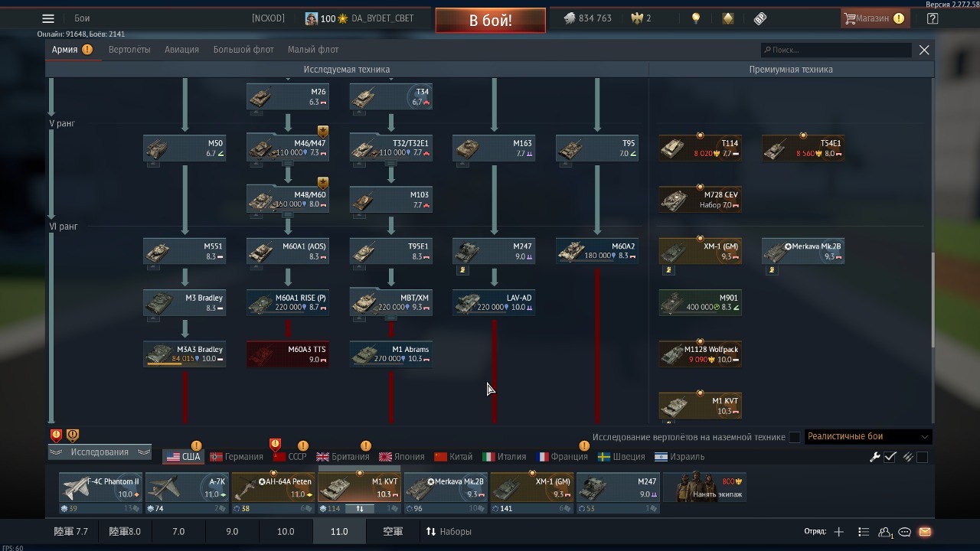Select the M60A1 (AOS) vehicle card
The height and width of the screenshot is (551, 980).
288,251
